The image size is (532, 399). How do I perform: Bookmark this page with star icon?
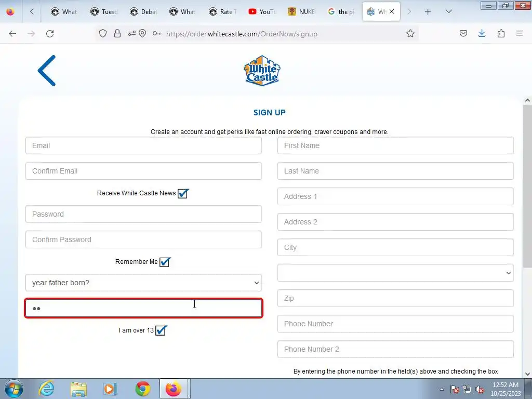(410, 34)
